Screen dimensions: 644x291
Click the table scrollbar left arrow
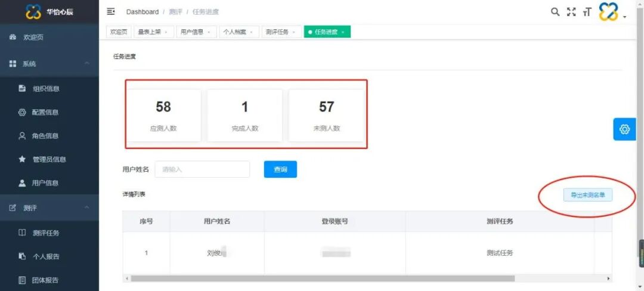click(126, 278)
